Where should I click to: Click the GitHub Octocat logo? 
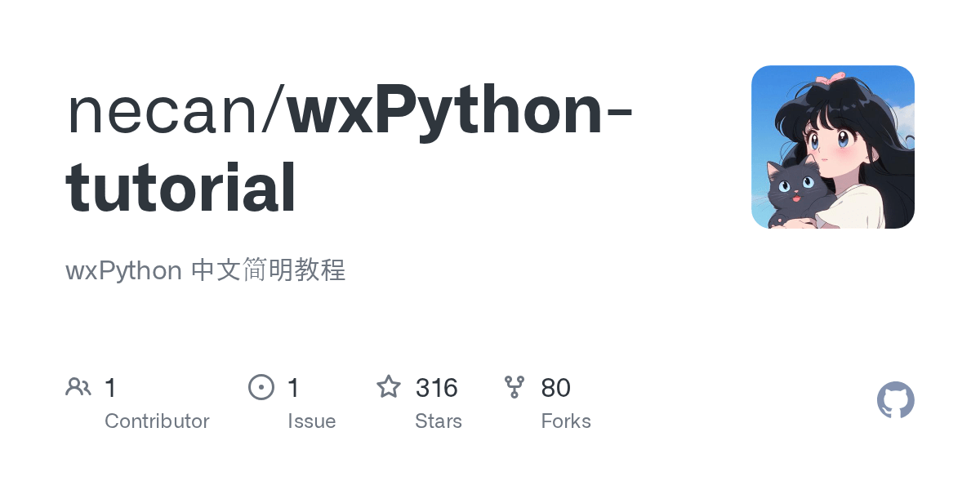point(896,400)
